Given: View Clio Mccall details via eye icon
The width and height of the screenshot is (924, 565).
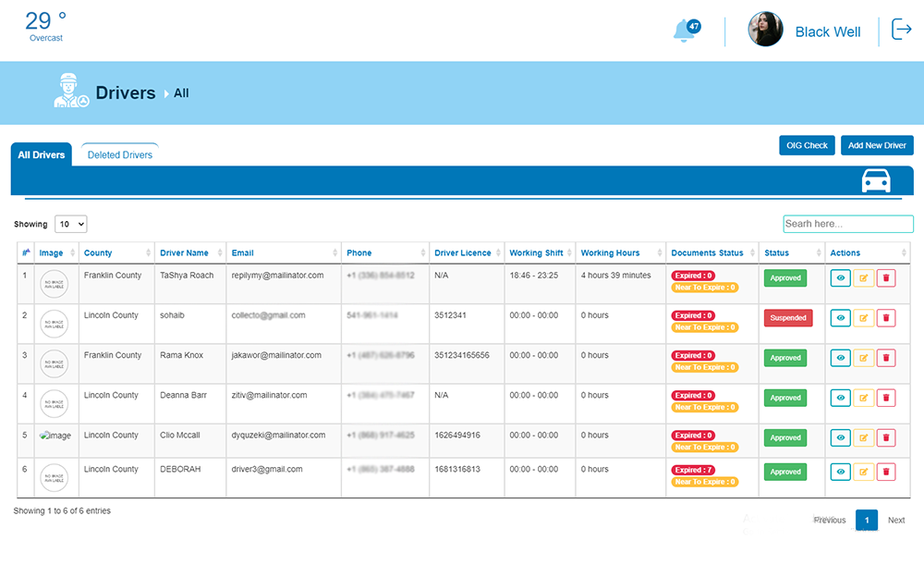Looking at the screenshot, I should pos(841,437).
